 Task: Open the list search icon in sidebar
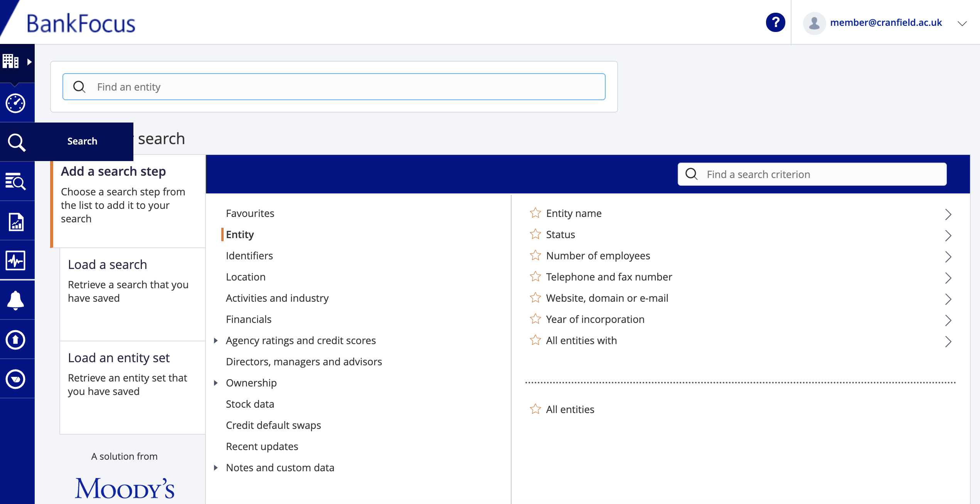tap(16, 181)
